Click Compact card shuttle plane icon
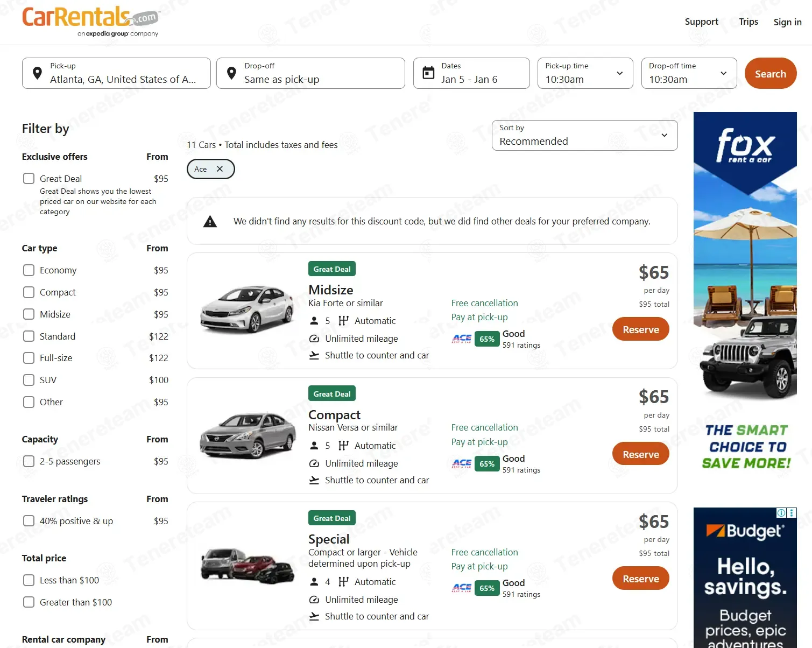 (314, 480)
